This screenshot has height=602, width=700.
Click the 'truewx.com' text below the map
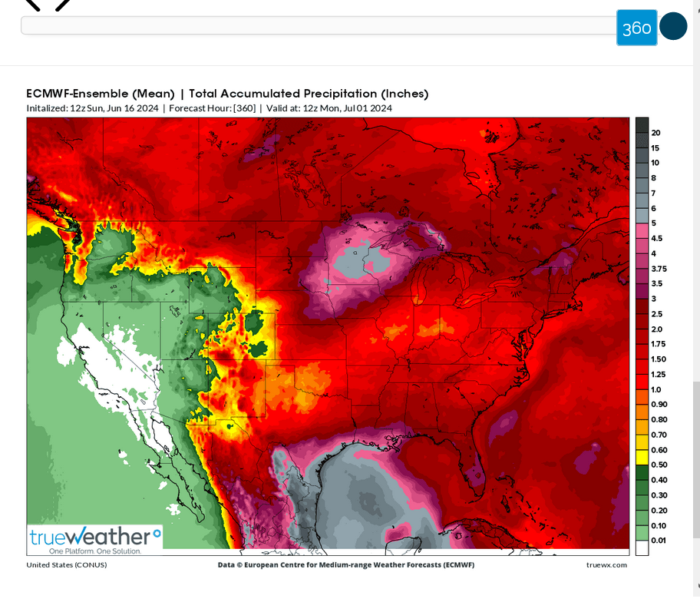pos(606,565)
